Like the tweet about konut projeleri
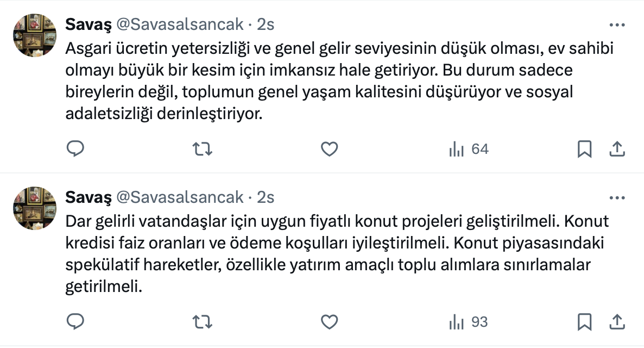The height and width of the screenshot is (348, 644). point(330,322)
